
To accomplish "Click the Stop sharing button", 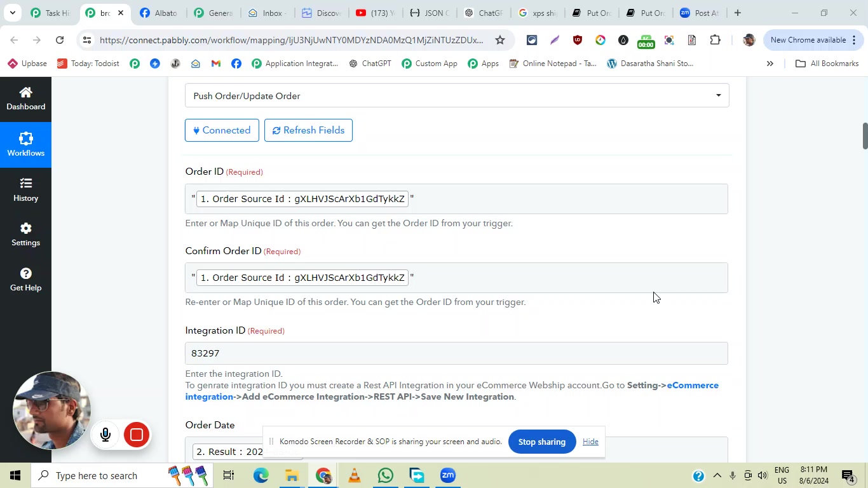I will 541,442.
